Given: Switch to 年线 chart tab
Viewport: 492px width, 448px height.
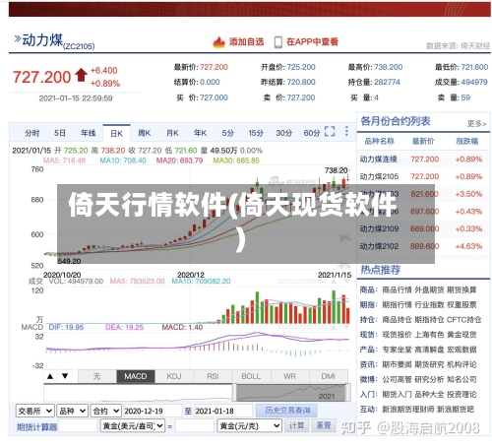Looking at the screenshot, I should pos(89,133).
